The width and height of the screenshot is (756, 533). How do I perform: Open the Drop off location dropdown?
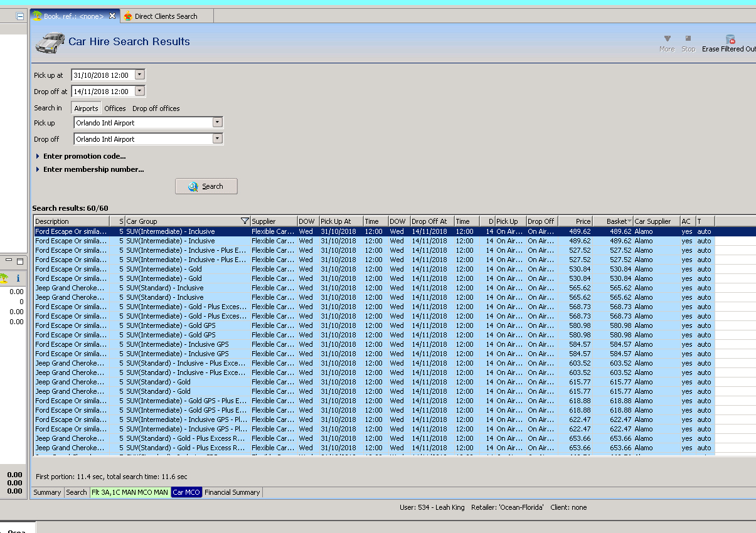(217, 139)
